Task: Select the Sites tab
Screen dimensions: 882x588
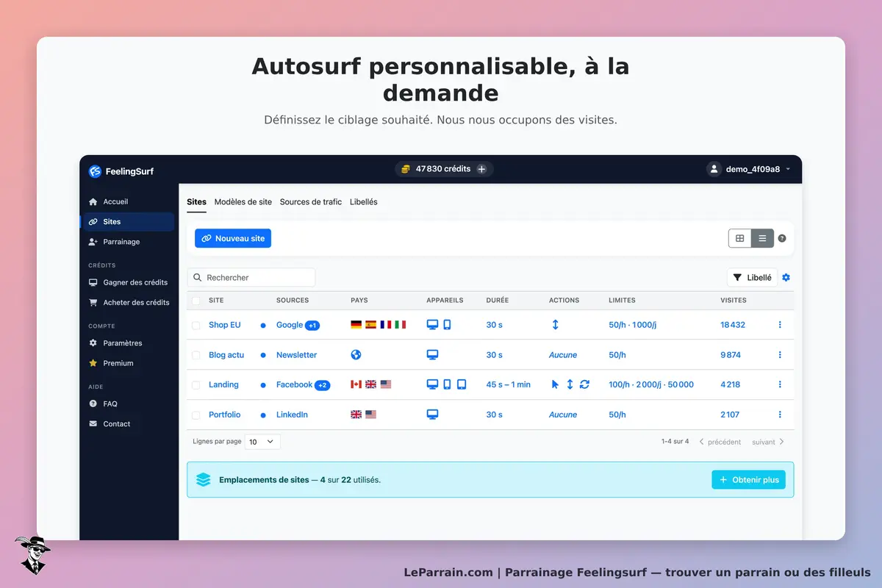Action: tap(196, 201)
